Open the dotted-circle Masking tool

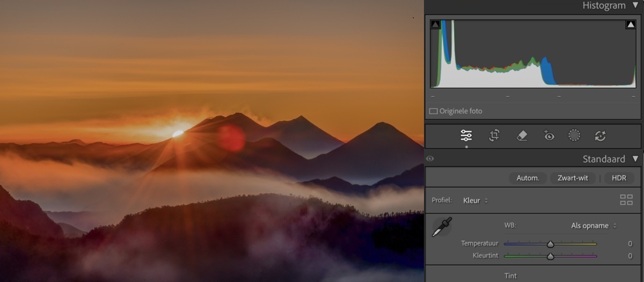[574, 136]
